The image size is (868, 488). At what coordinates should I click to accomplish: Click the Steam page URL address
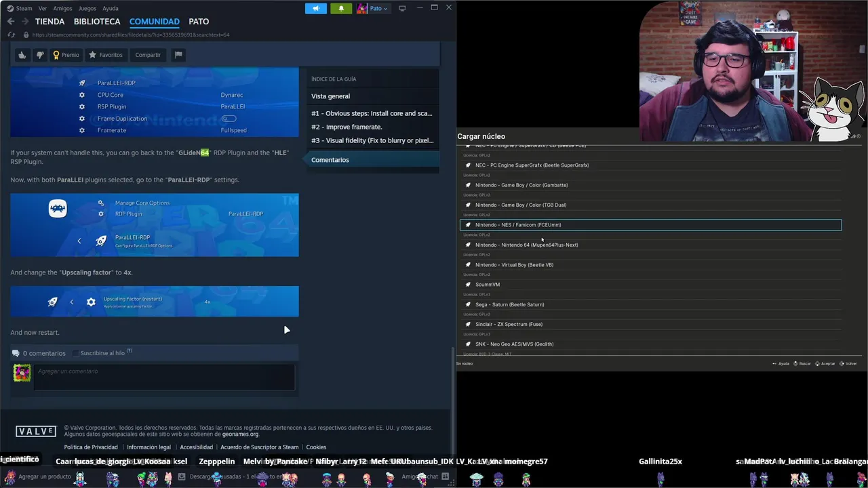(x=131, y=35)
